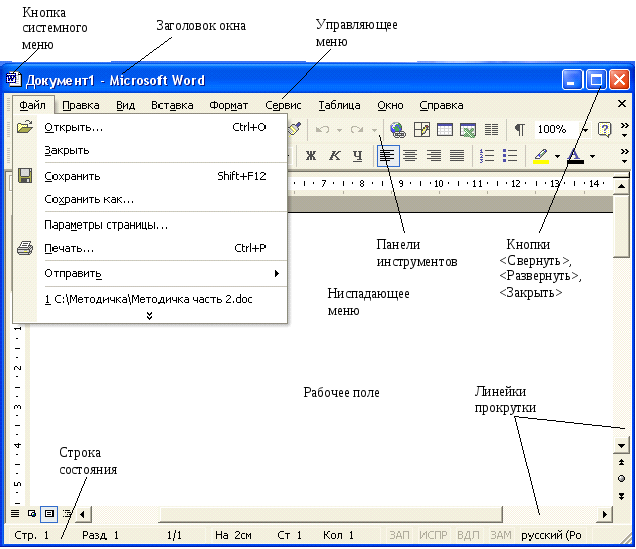
Task: Open the Tables and Borders toolbar icon
Action: (421, 130)
